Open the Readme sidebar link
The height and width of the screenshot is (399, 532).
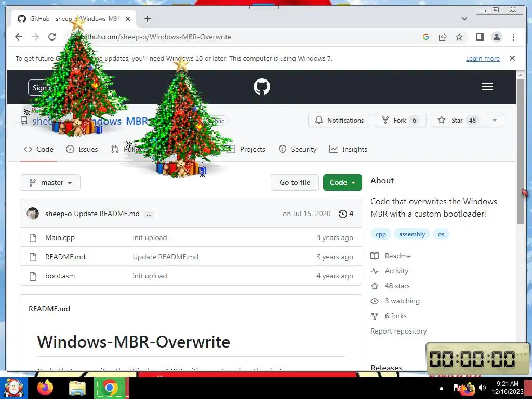pos(391,256)
